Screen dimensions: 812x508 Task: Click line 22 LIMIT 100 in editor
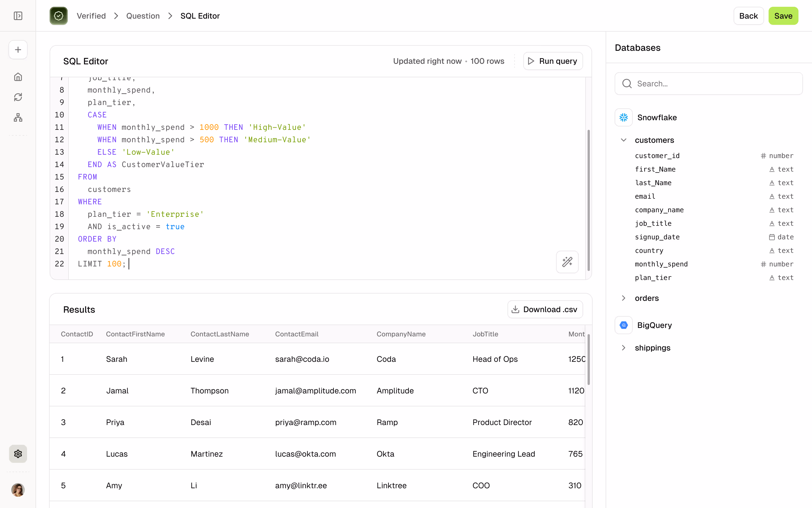[x=102, y=264]
